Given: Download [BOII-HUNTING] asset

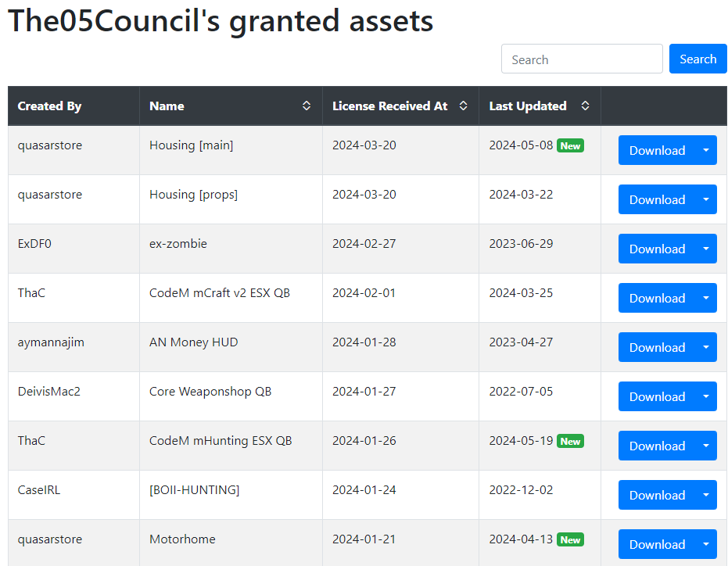Looking at the screenshot, I should (657, 495).
